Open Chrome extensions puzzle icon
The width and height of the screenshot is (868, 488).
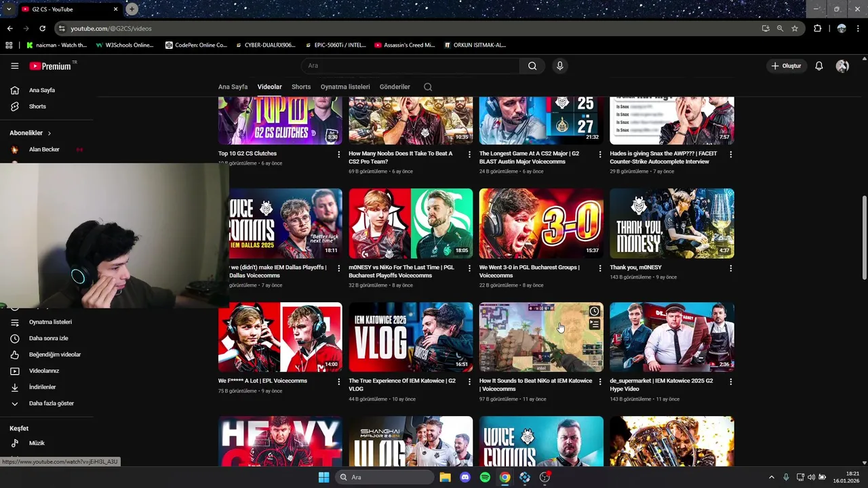click(x=817, y=28)
